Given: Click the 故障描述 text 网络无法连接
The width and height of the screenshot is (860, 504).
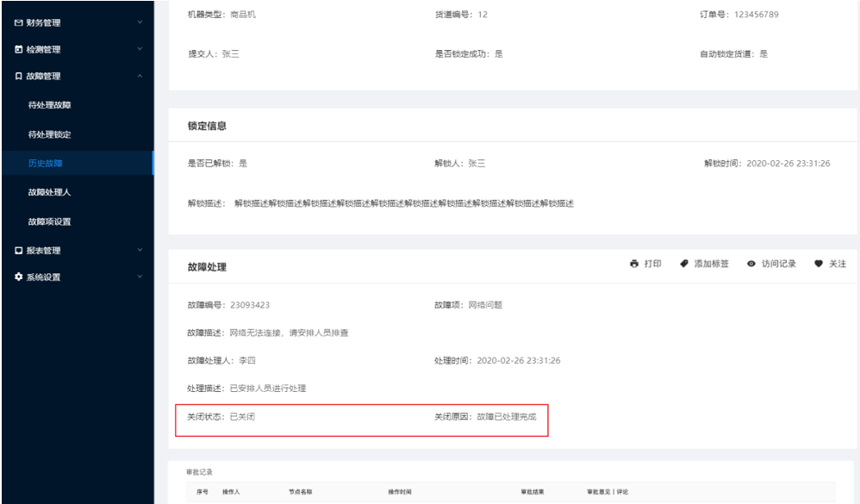Looking at the screenshot, I should point(255,333).
